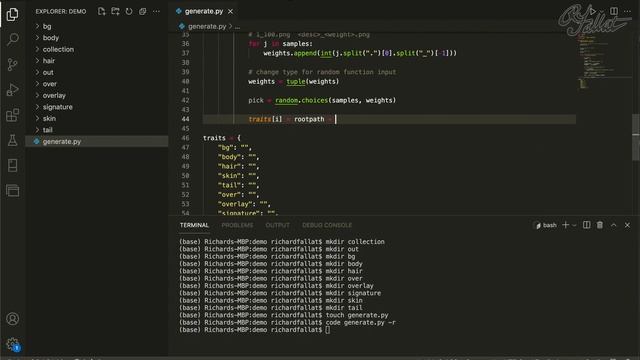Open the Source Control view icon
Image resolution: width=640 pixels, height=360 pixels.
(13, 64)
